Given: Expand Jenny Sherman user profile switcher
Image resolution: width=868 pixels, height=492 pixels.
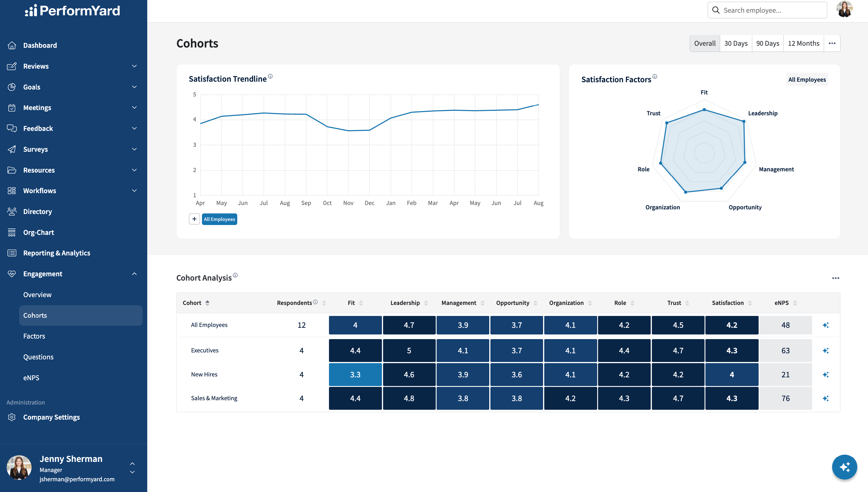Looking at the screenshot, I should coord(132,468).
